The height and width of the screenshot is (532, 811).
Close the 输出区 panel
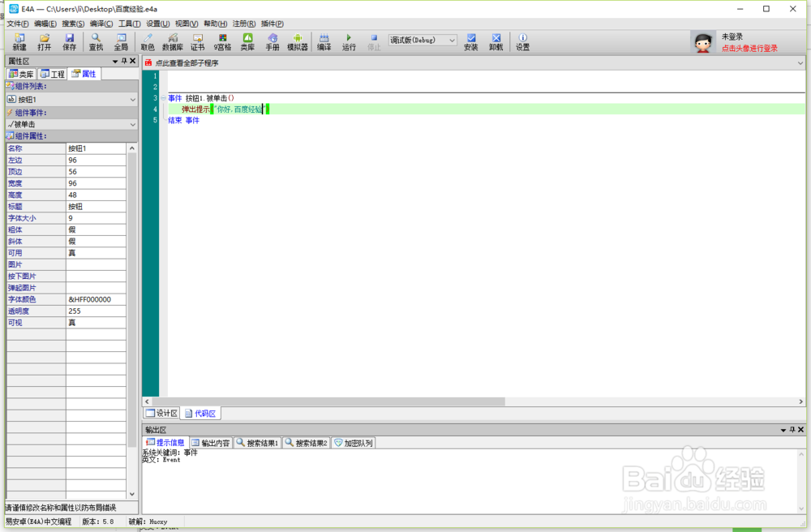[800, 430]
